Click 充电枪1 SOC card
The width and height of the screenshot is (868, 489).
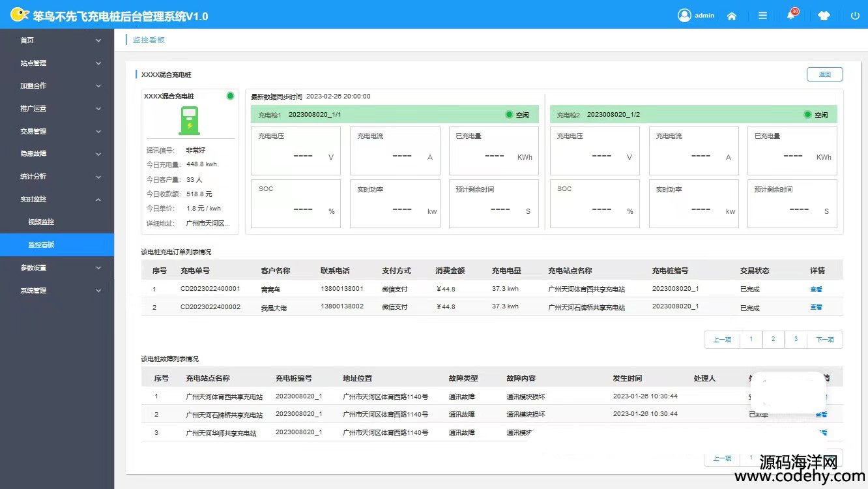296,203
